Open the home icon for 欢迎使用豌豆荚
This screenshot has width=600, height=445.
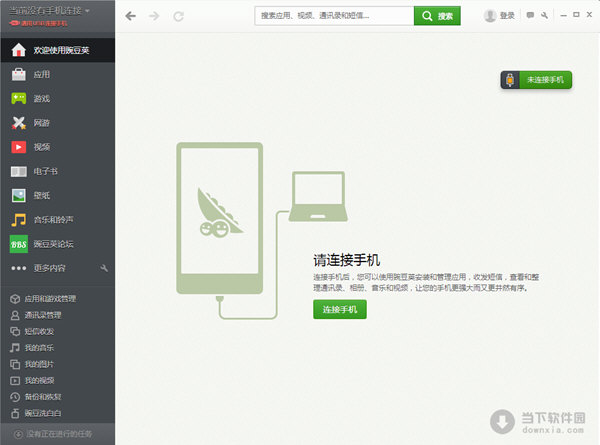tap(18, 50)
